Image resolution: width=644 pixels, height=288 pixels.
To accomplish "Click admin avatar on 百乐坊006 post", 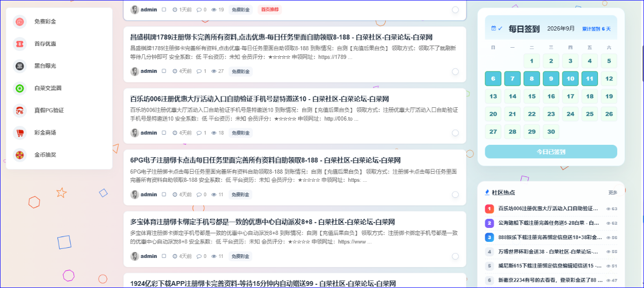I will click(x=135, y=133).
